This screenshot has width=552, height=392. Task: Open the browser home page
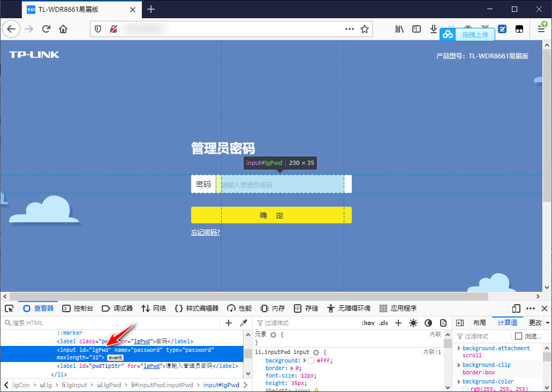click(63, 29)
